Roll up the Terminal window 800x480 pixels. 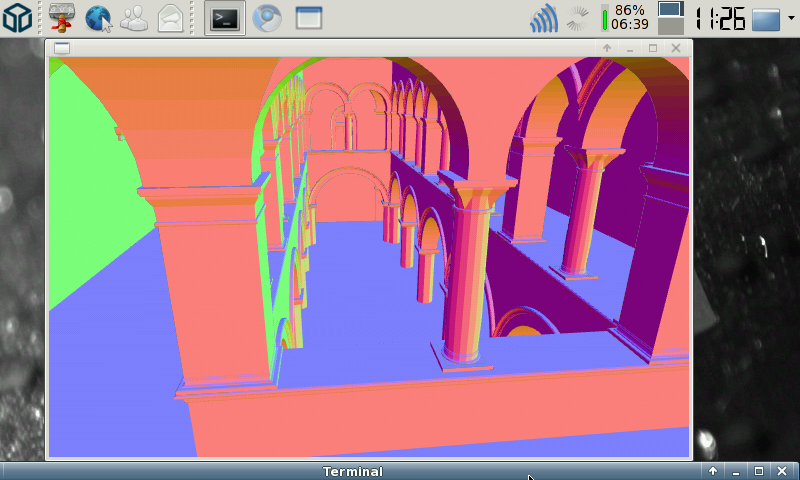713,471
